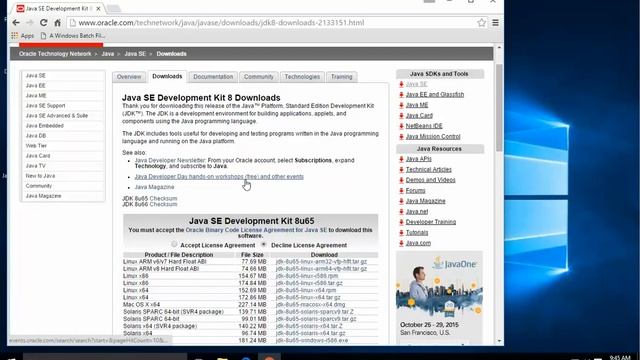Click arrow icon beside Java APIs

pyautogui.click(x=401, y=159)
